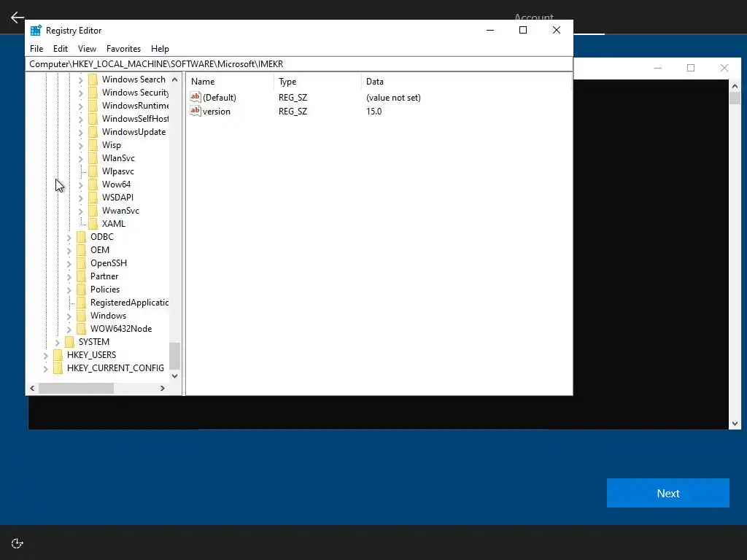The image size is (747, 560).
Task: Click the registry path address bar
Action: click(298, 64)
